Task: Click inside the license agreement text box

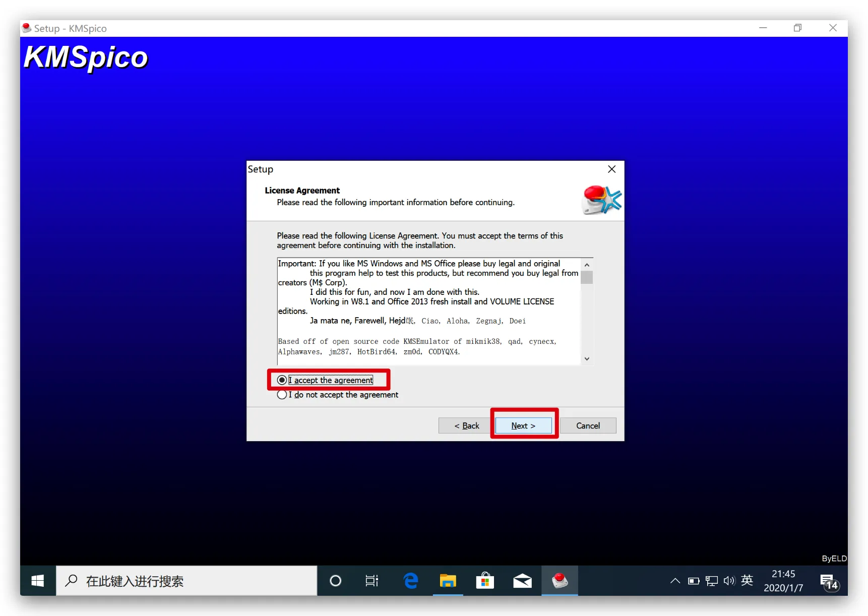Action: pyautogui.click(x=429, y=312)
